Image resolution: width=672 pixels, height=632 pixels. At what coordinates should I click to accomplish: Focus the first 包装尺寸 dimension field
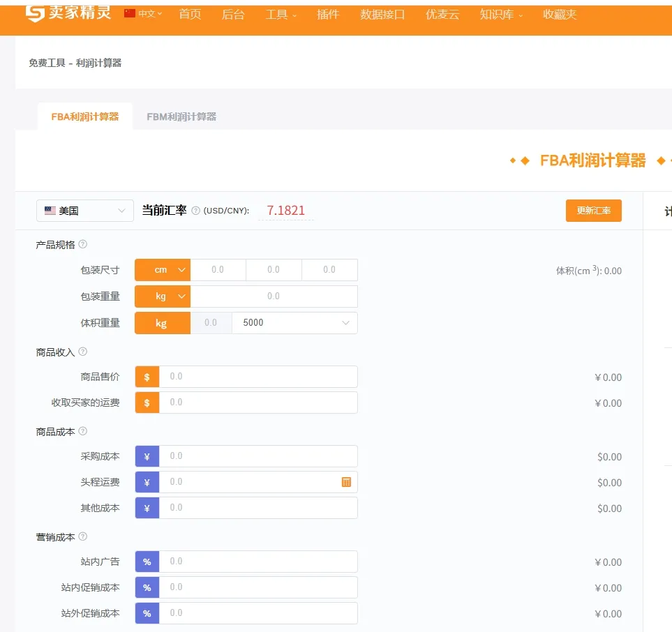(x=218, y=270)
